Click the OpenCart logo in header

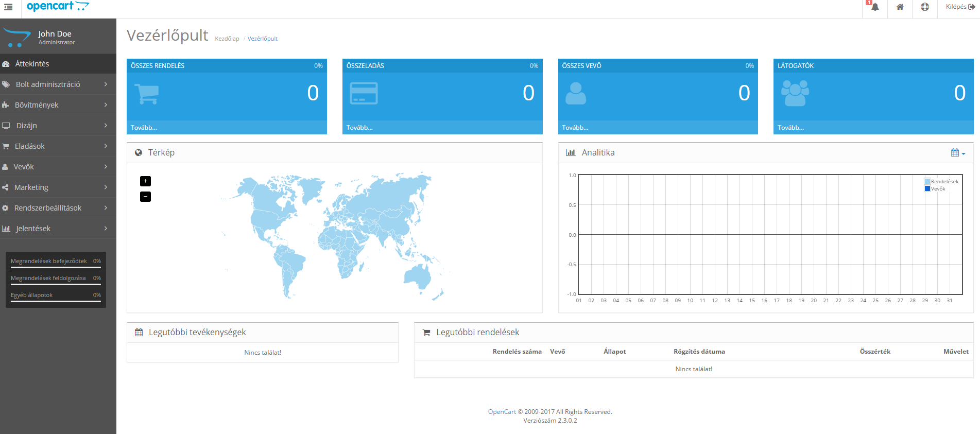[58, 6]
